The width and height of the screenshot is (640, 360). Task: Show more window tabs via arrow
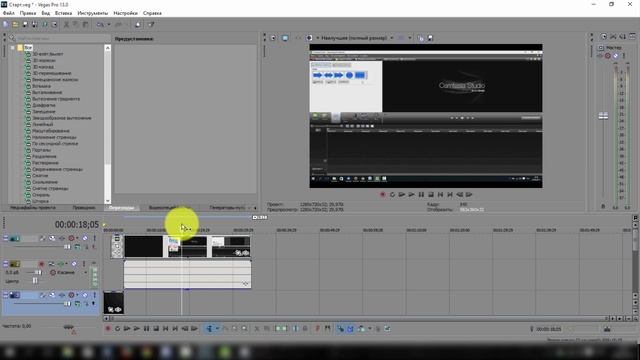coord(255,208)
